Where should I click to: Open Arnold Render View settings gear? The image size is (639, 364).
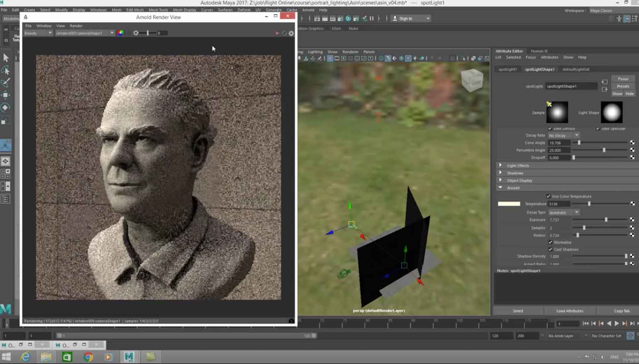tap(291, 34)
